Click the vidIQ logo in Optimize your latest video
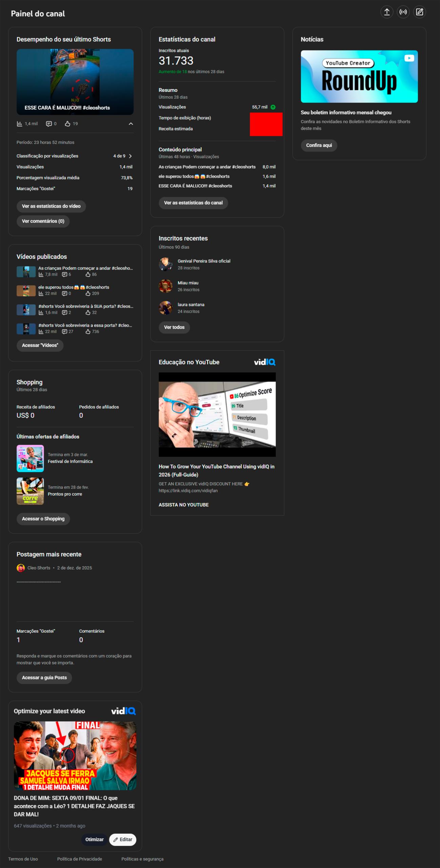 [x=123, y=711]
